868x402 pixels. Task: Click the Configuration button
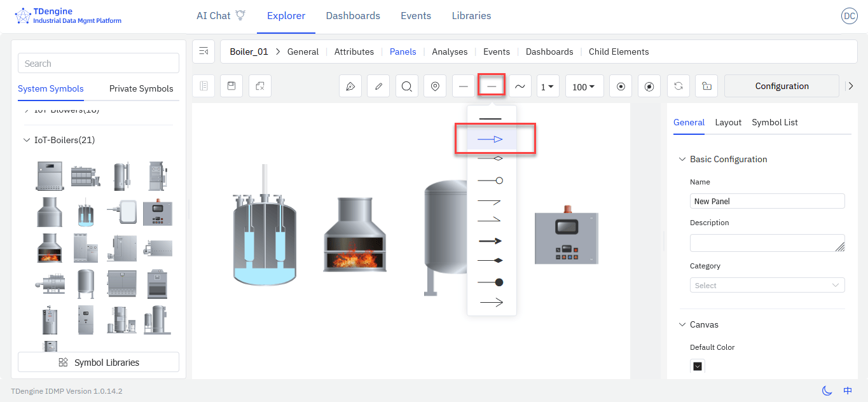click(782, 86)
